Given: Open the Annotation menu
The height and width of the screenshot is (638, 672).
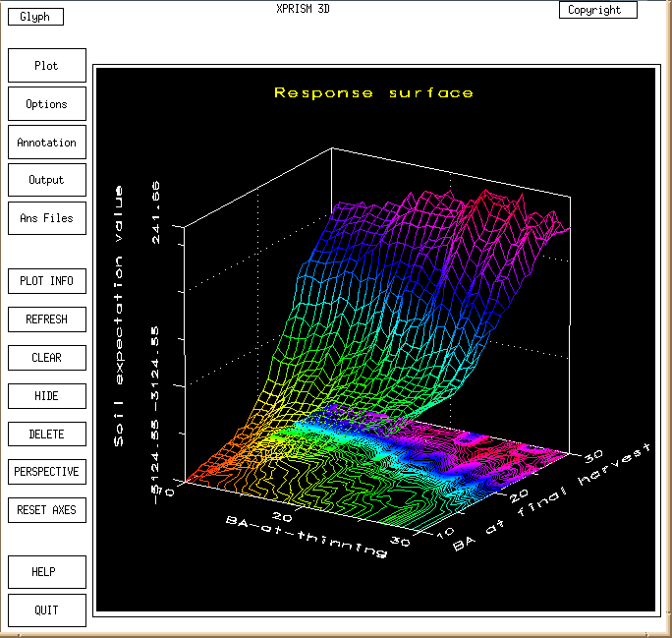Looking at the screenshot, I should [47, 143].
